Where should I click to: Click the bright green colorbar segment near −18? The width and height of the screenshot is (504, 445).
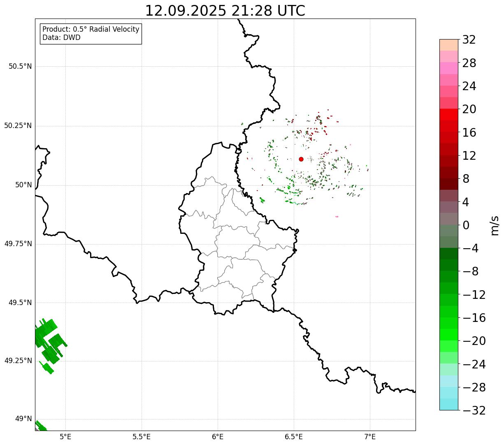(x=449, y=335)
